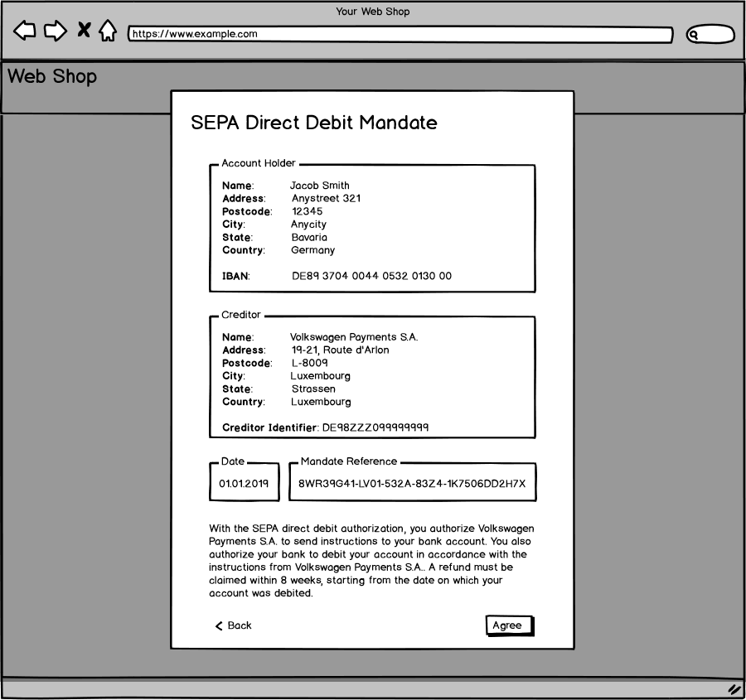The height and width of the screenshot is (700, 746).
Task: Click the state value Bavaria
Action: [x=309, y=237]
